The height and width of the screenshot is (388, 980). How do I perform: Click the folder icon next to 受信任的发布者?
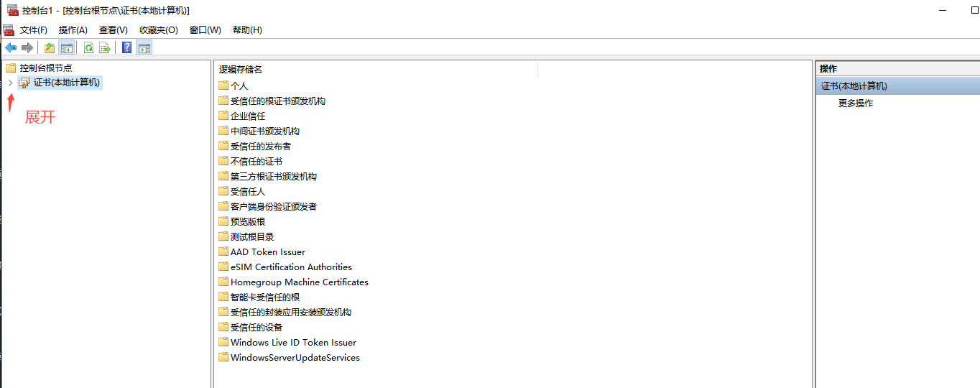click(x=223, y=146)
